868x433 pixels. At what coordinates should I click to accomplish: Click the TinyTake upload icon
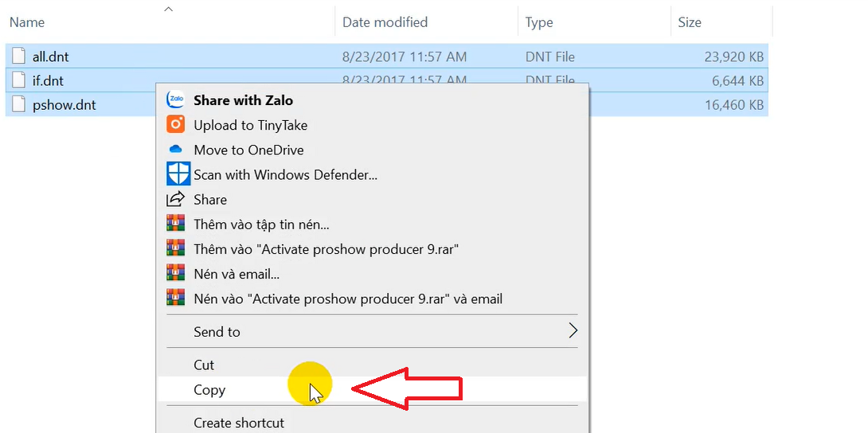click(x=175, y=125)
